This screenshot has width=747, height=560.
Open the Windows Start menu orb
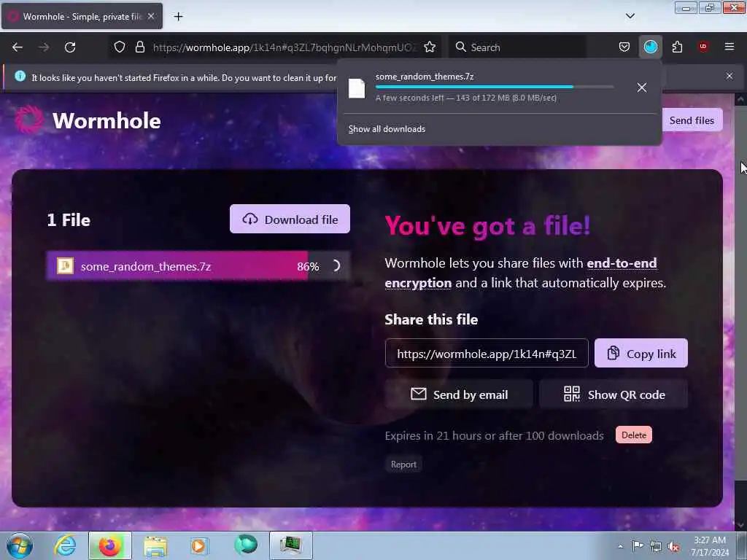(20, 545)
